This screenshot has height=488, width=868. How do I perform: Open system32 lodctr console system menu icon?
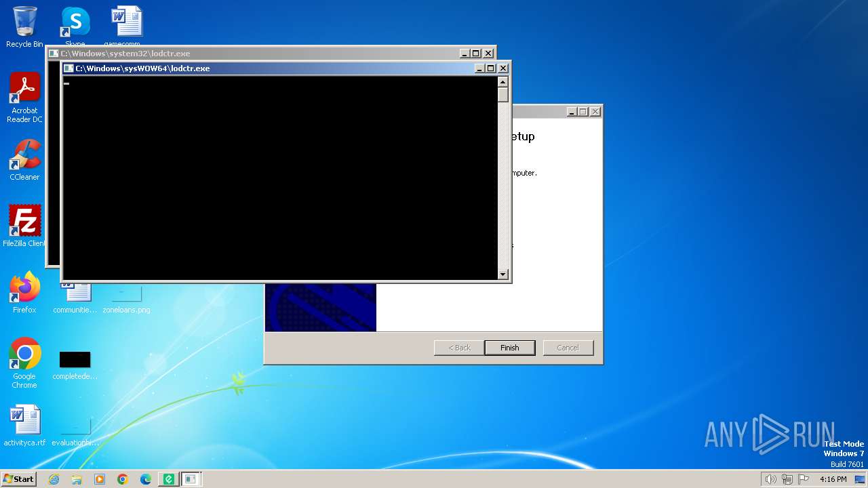(54, 54)
